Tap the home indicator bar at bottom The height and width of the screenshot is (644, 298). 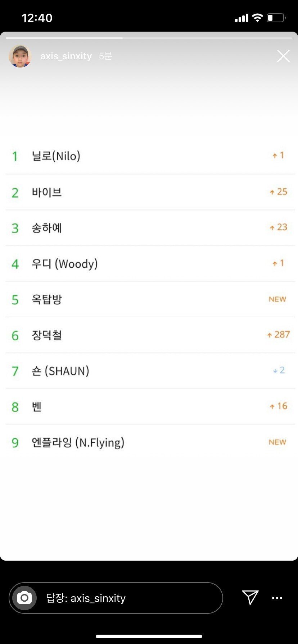click(149, 636)
